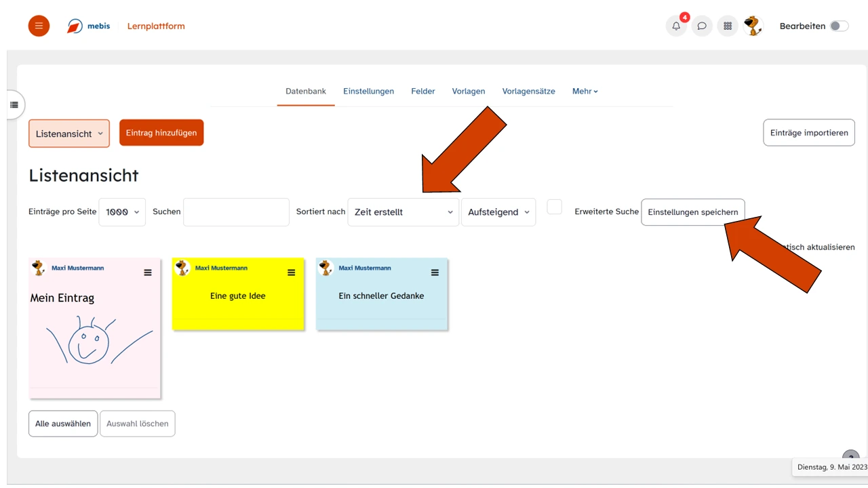The width and height of the screenshot is (868, 488).
Task: Open the user profile avatar menu
Action: coord(753,26)
